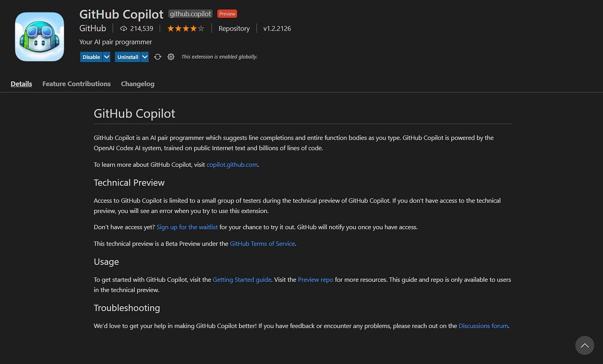Image resolution: width=603 pixels, height=364 pixels.
Task: Open extension settings via the gear icon
Action: point(171,56)
